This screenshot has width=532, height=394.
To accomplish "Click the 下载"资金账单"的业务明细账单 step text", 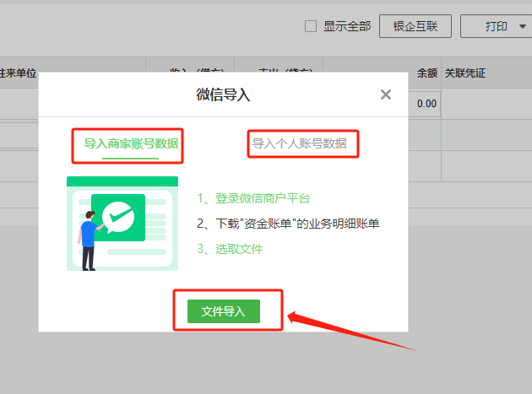I will coord(288,224).
